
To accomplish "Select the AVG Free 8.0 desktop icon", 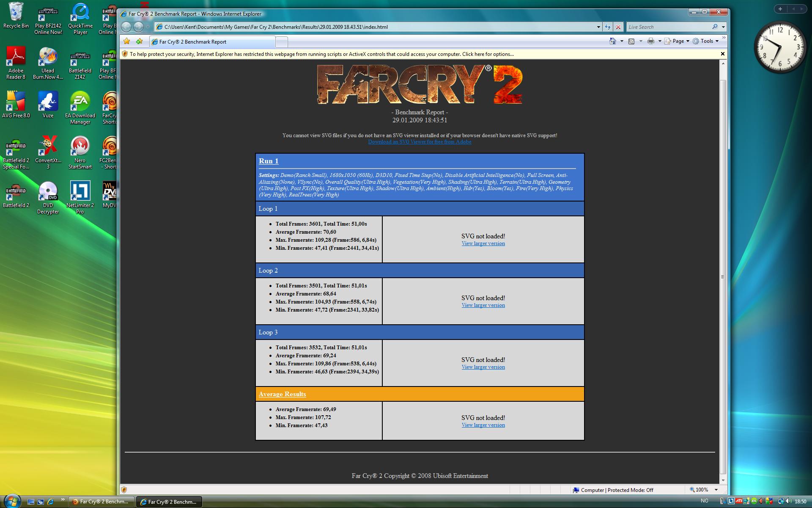I will tap(16, 105).
